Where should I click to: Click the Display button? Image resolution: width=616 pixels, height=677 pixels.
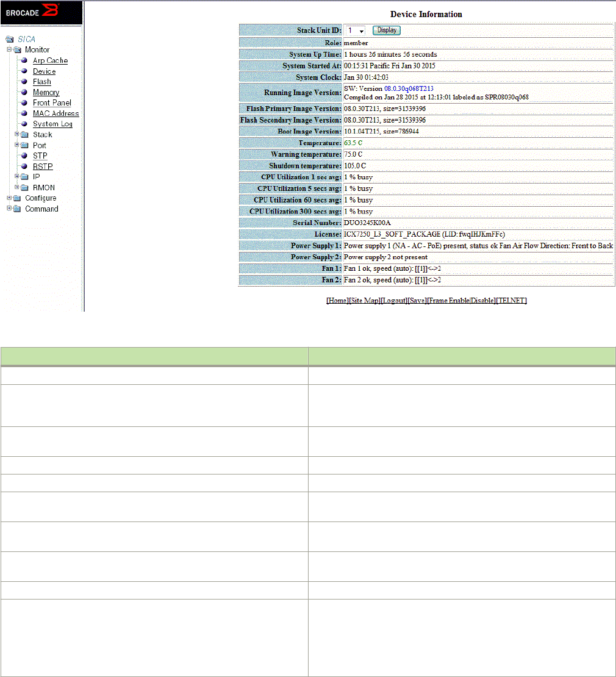coord(386,30)
